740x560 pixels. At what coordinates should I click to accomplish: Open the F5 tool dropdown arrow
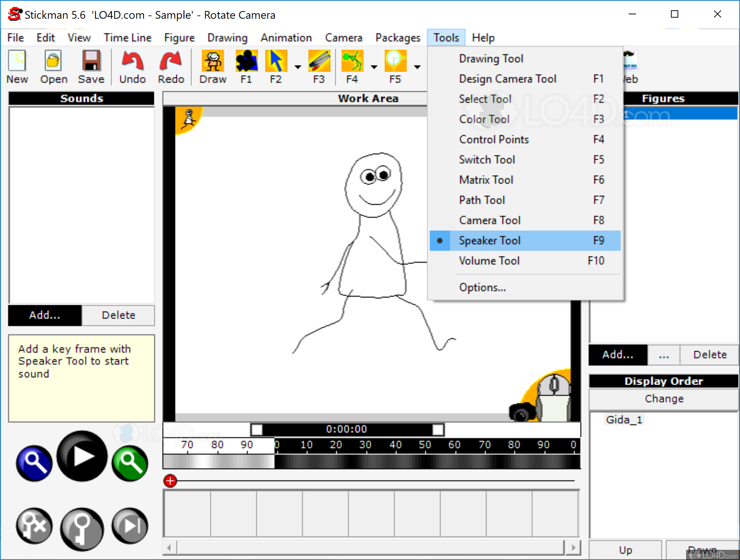point(417,67)
